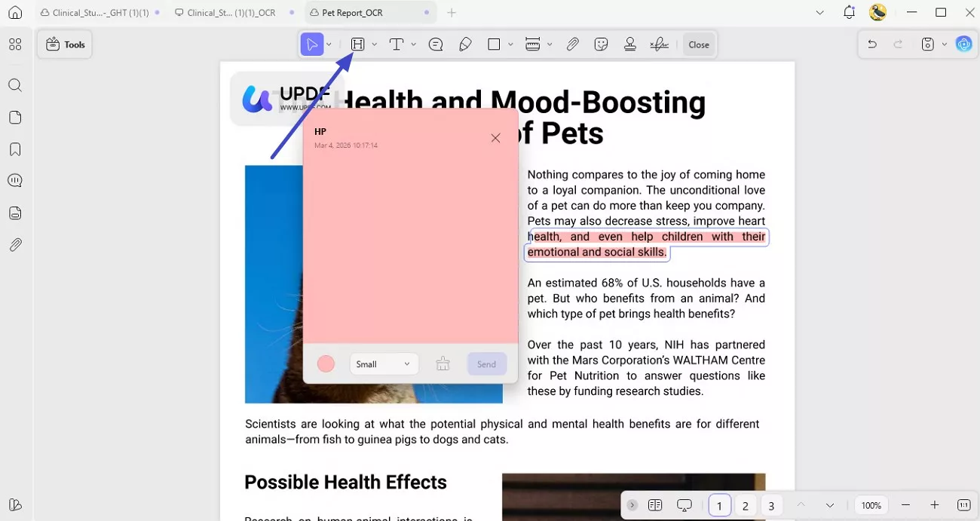
Task: Open the comments list sidebar icon
Action: [x=15, y=180]
